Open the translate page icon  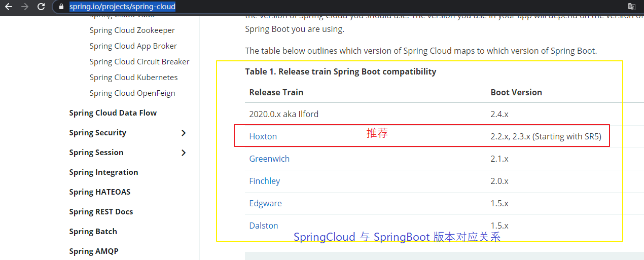632,7
